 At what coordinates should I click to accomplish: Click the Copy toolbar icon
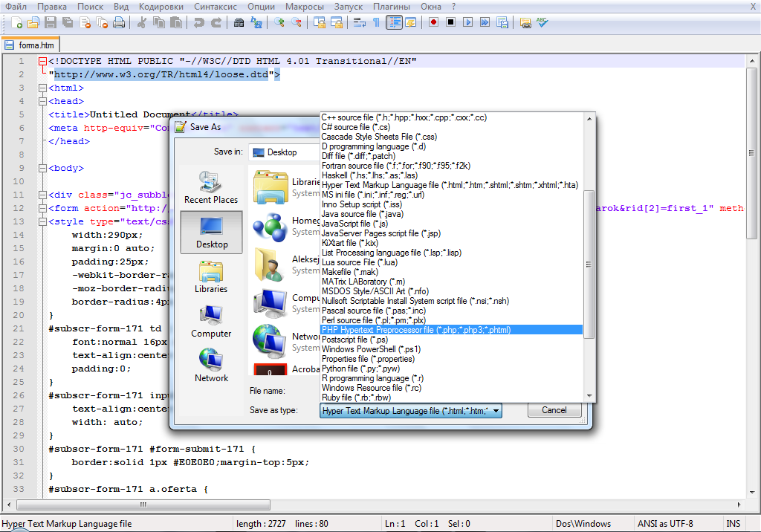pyautogui.click(x=159, y=22)
